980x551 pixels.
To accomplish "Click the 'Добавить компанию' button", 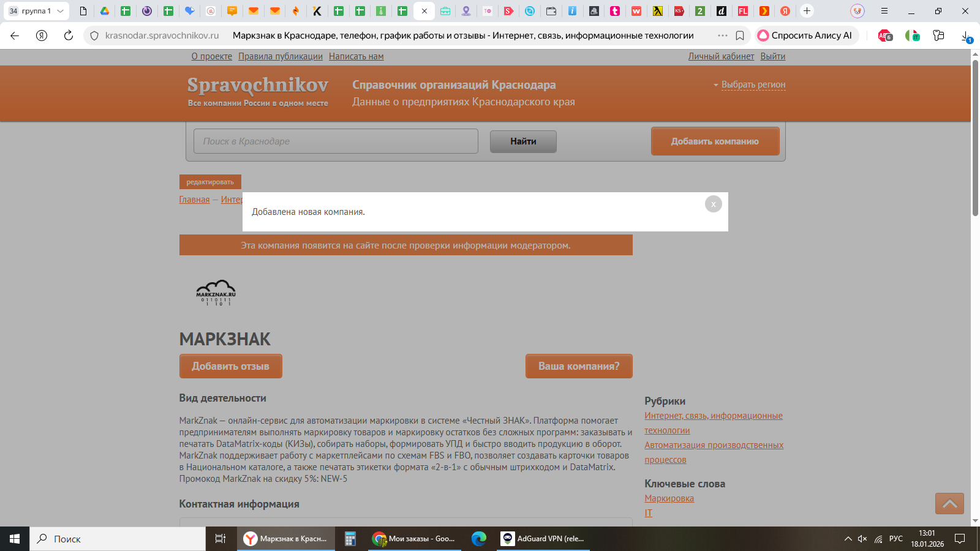I will click(715, 141).
